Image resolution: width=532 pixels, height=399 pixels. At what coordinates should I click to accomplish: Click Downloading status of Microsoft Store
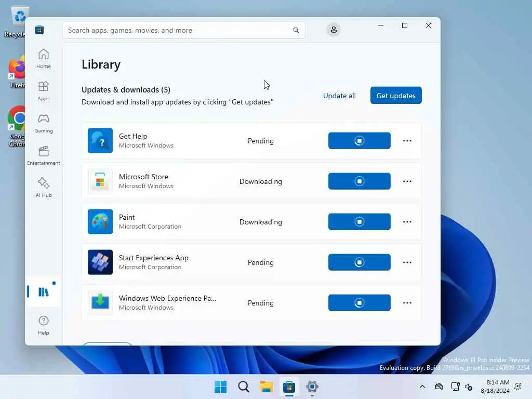point(261,181)
